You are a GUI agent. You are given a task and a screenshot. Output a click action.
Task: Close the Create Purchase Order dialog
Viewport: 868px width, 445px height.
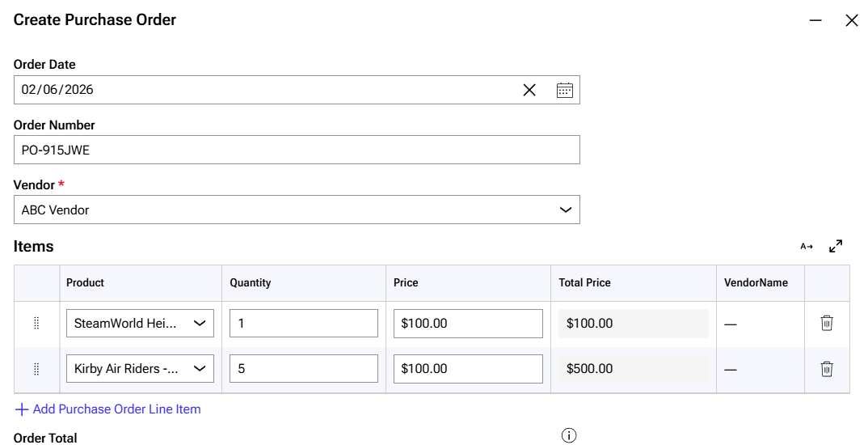click(851, 20)
